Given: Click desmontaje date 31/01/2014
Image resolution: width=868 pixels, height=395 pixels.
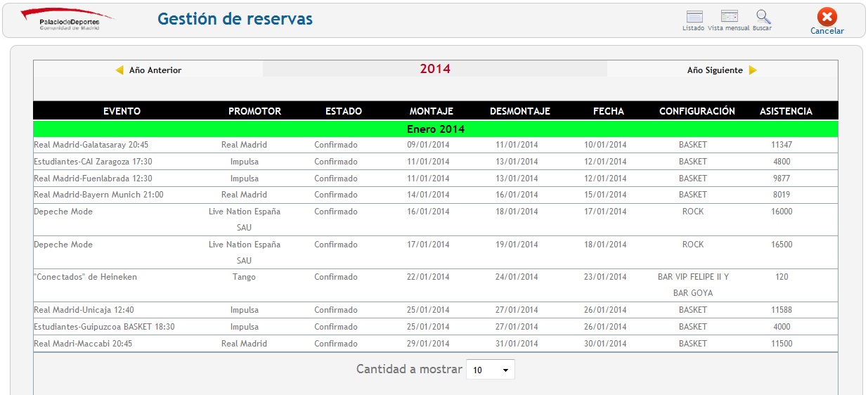Looking at the screenshot, I should click(517, 344).
